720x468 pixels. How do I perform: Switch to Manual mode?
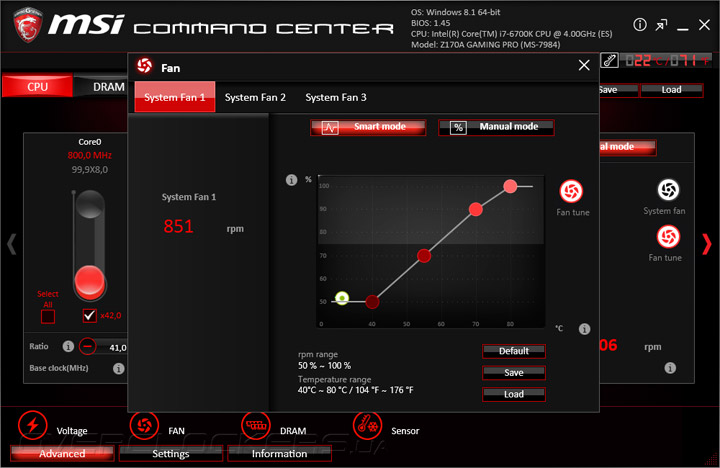(496, 128)
